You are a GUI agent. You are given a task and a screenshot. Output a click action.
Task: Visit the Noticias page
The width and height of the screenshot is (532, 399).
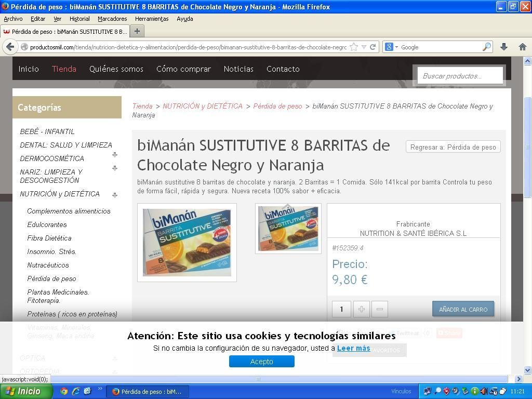[x=238, y=69]
